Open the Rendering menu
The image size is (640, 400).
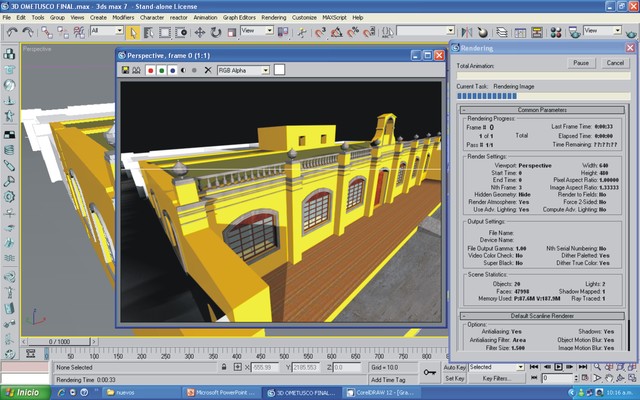point(273,18)
